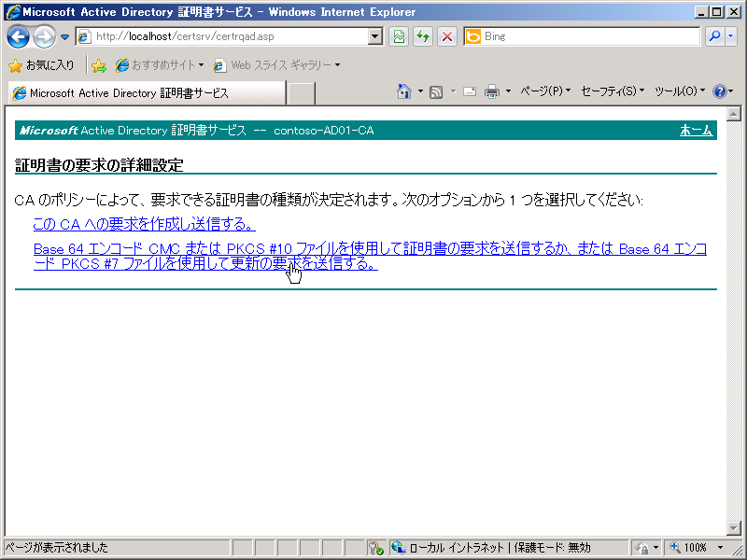Open a new tab with the blank tab button
The width and height of the screenshot is (747, 560).
pos(301,92)
